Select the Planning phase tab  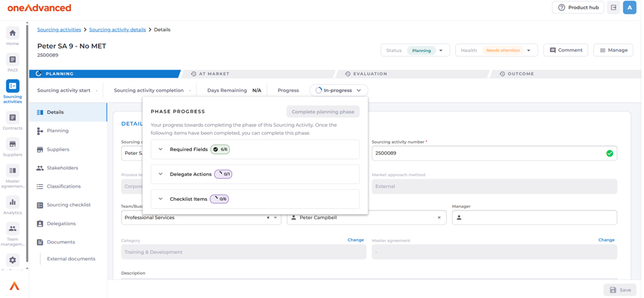[x=105, y=74]
